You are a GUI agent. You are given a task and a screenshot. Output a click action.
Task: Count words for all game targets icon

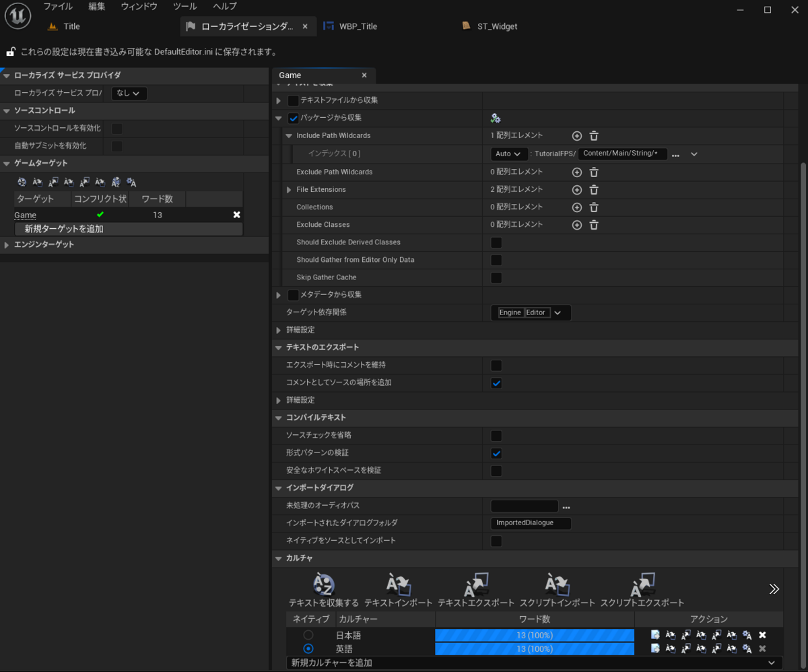pyautogui.click(x=116, y=182)
